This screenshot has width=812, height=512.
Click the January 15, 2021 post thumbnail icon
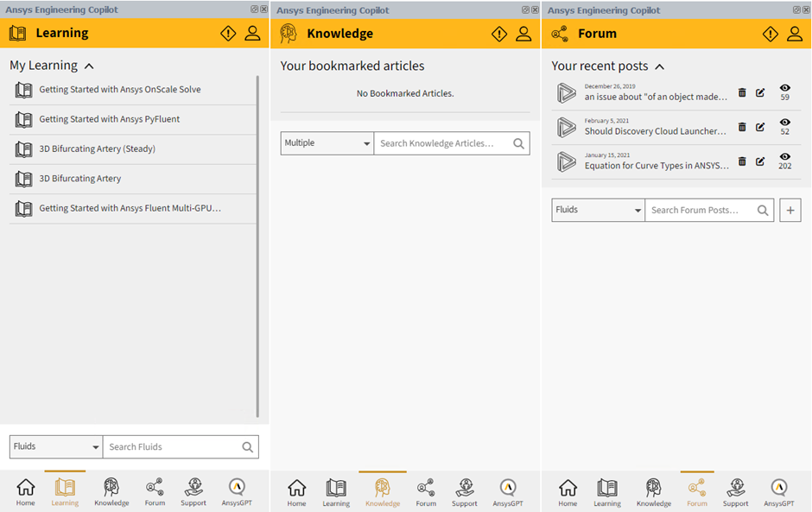(x=566, y=162)
